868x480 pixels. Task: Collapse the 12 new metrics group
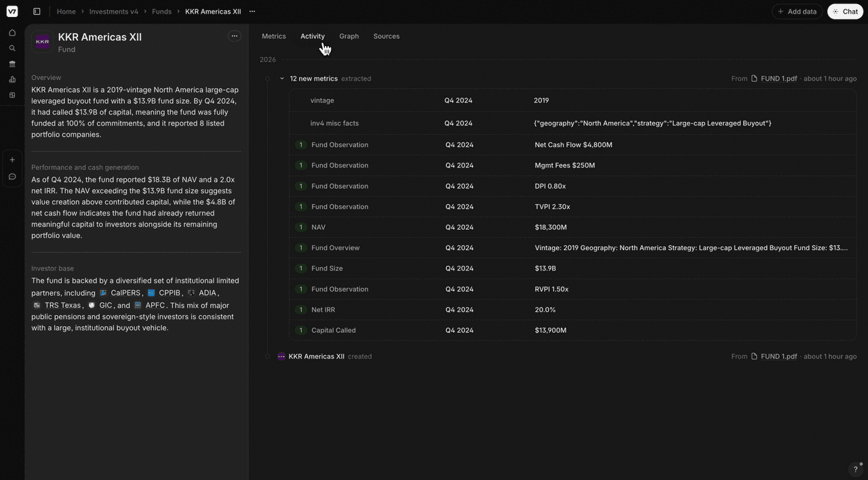(x=282, y=79)
